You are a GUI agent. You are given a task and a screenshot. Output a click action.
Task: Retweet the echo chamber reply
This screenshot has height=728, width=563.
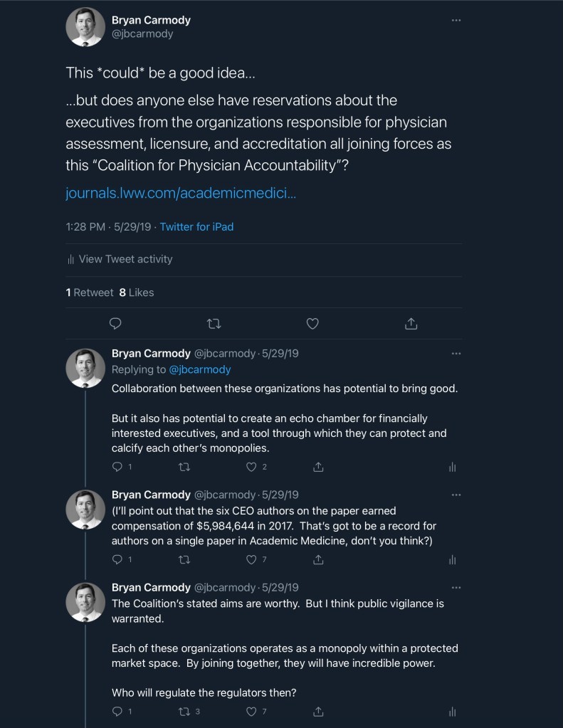coord(184,467)
